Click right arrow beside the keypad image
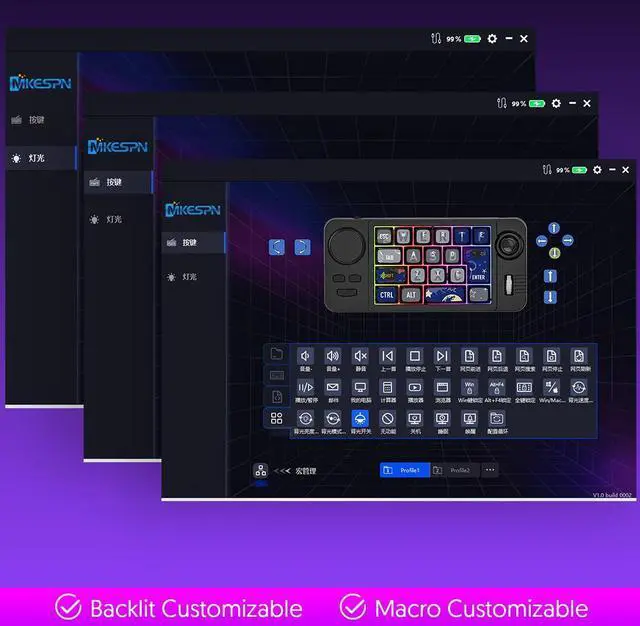Viewport: 640px width, 626px height. 302,247
